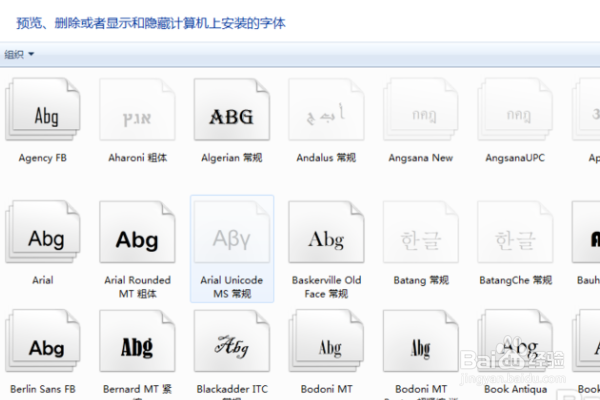Select the Book Antiqua font icon
This screenshot has width=600, height=400.
(515, 341)
